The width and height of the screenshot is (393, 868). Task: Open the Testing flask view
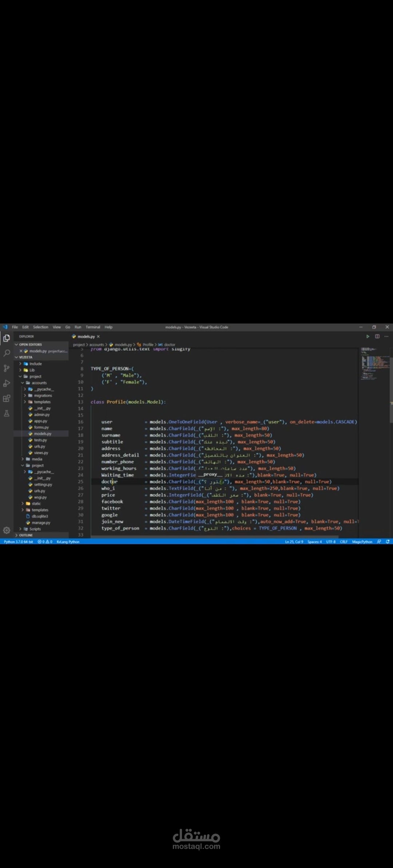(x=7, y=413)
